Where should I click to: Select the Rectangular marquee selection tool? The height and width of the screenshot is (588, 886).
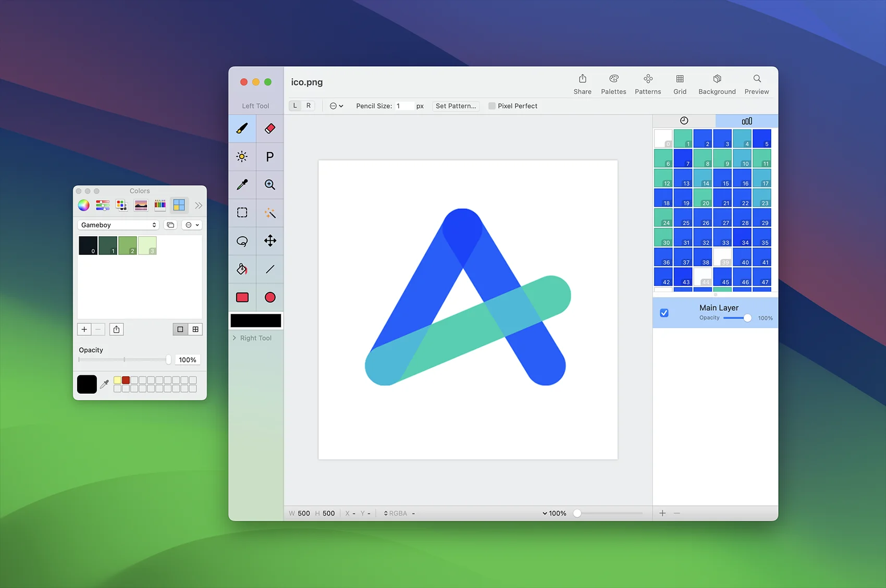click(x=242, y=213)
